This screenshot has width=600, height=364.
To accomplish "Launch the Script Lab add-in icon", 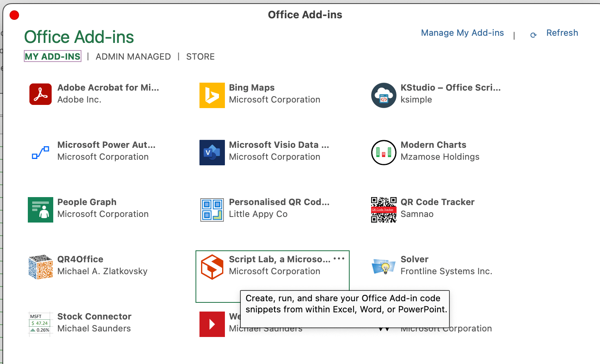I will tap(212, 267).
